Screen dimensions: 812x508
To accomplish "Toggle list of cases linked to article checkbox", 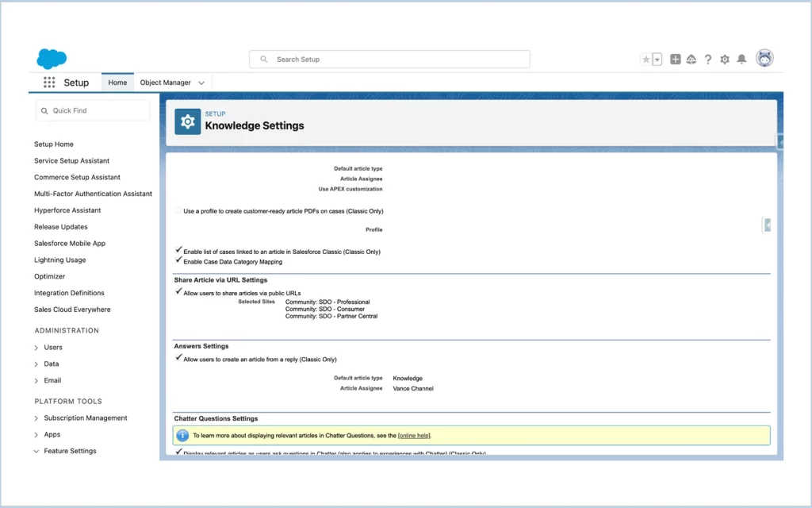I will point(178,250).
